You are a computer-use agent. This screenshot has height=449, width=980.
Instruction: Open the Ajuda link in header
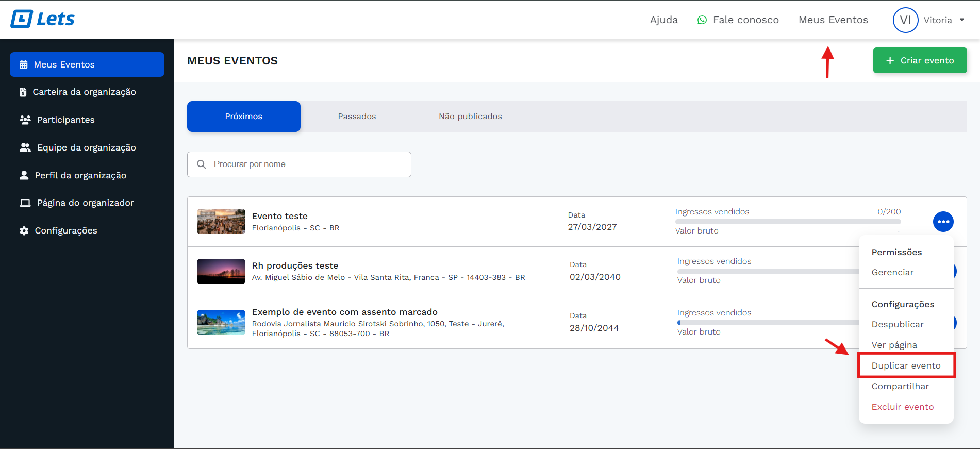click(x=663, y=20)
